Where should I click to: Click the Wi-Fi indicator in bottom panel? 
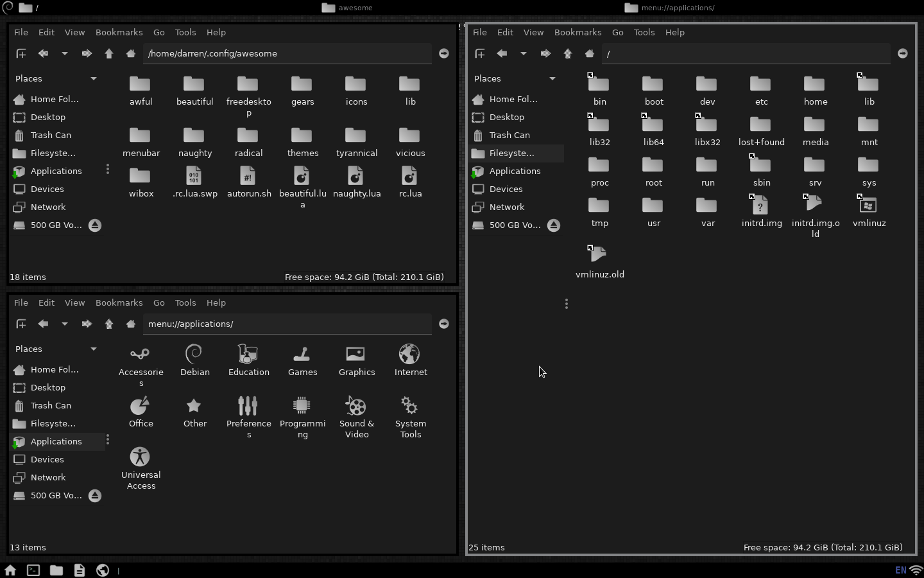(x=916, y=570)
